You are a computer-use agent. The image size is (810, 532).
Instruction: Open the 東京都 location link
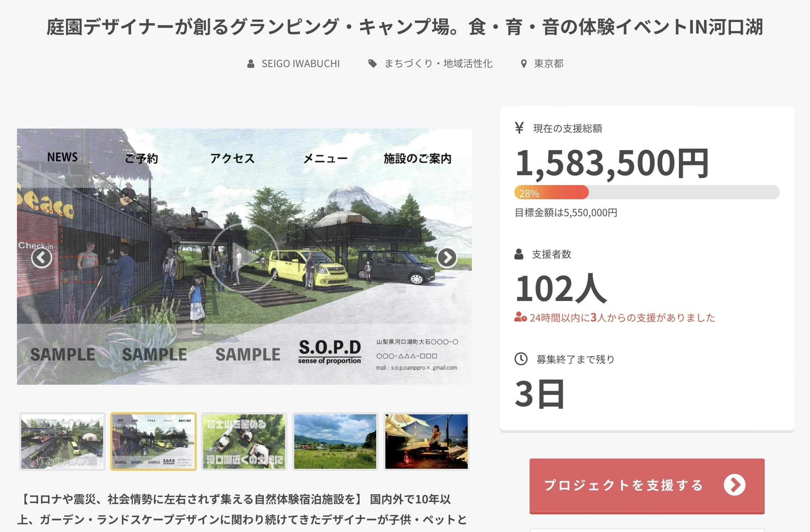click(548, 64)
